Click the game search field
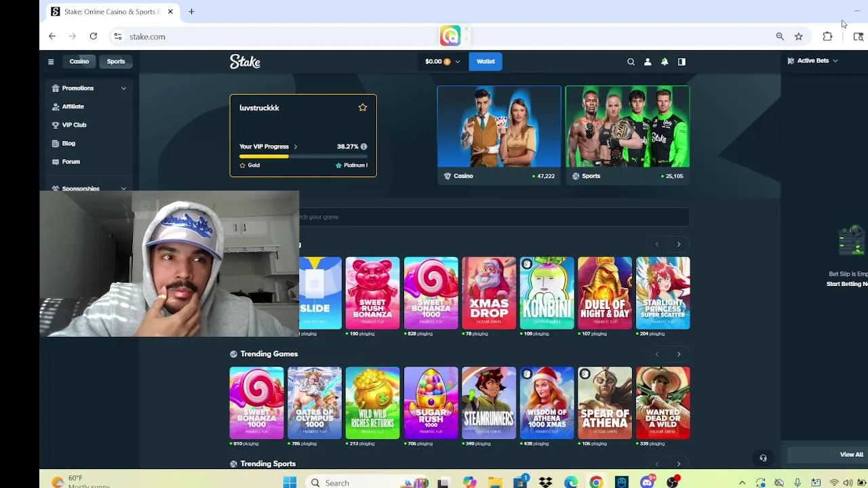The width and height of the screenshot is (868, 488). pyautogui.click(x=494, y=217)
